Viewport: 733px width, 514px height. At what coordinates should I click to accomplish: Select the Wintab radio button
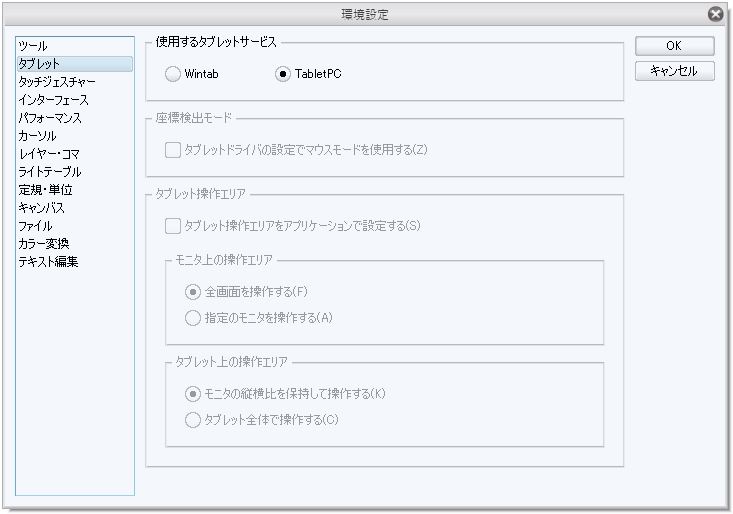pos(172,74)
